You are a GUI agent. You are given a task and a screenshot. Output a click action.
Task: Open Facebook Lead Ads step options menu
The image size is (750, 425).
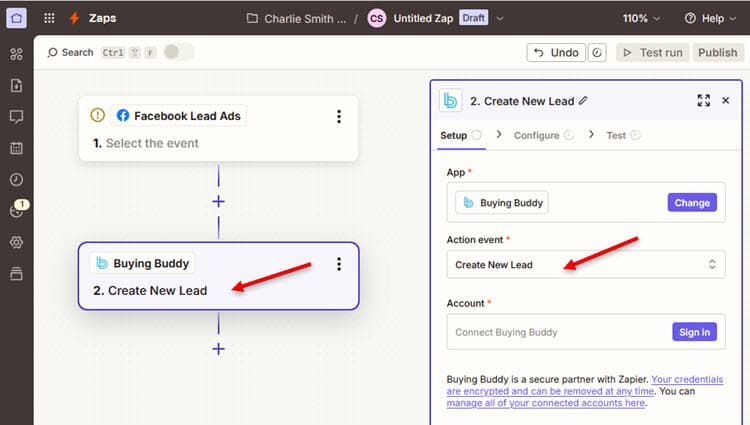[x=339, y=116]
